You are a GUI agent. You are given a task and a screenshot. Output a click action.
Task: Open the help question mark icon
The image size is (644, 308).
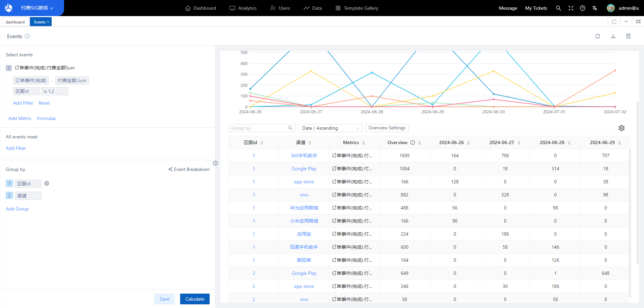(583, 8)
